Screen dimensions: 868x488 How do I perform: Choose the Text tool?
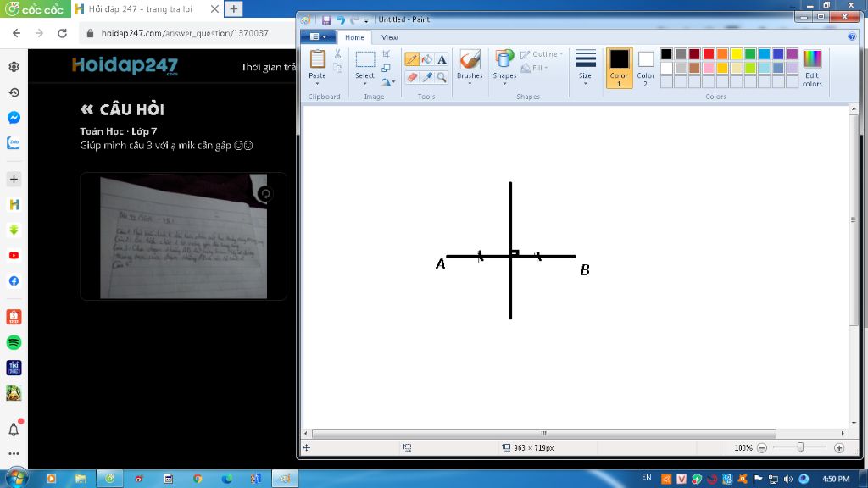pos(442,59)
